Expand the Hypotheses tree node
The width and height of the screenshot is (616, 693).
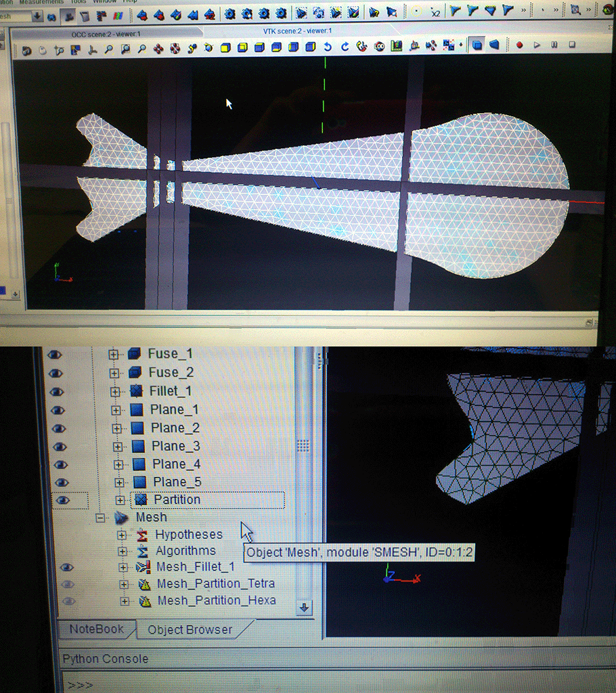[122, 535]
